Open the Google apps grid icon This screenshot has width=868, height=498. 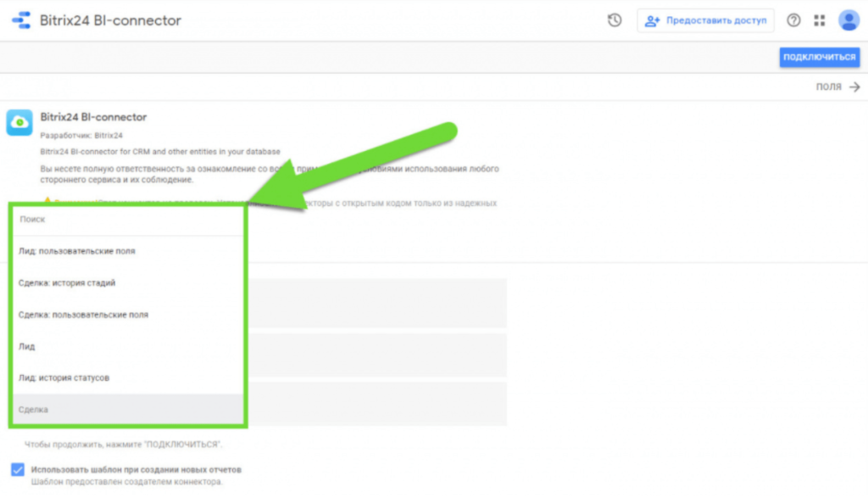pyautogui.click(x=819, y=20)
